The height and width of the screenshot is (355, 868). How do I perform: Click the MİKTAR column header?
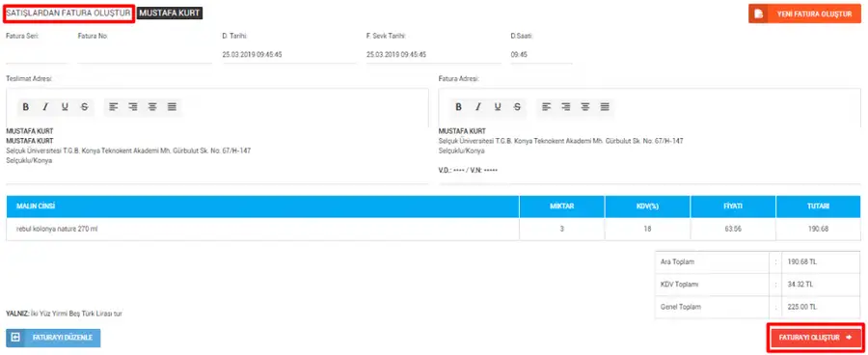(x=562, y=206)
